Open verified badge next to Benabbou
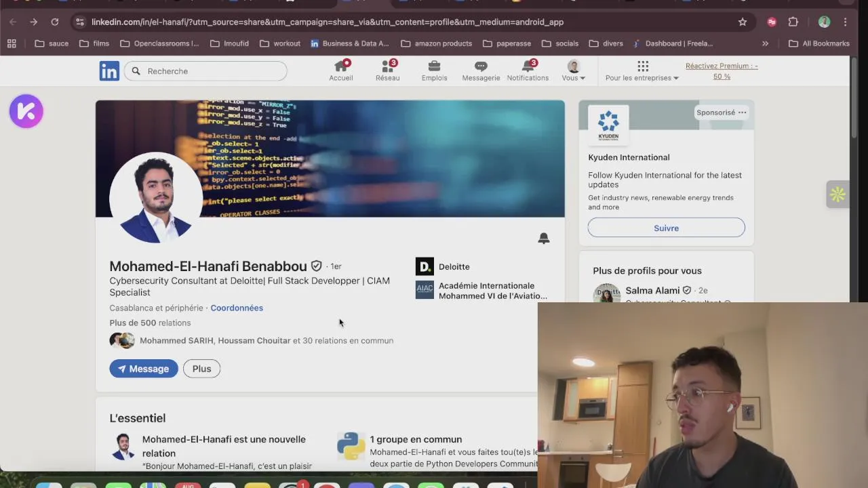Viewport: 868px width, 488px height. point(317,266)
